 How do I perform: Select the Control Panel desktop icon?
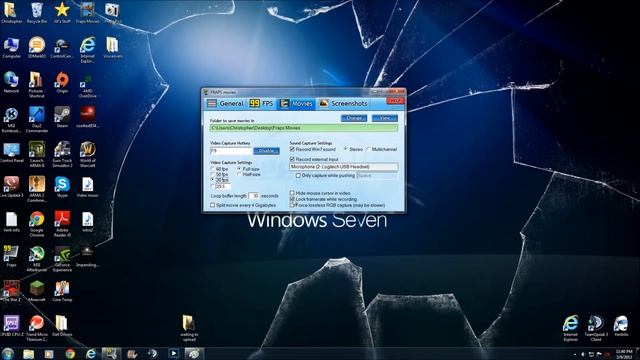coord(11,152)
